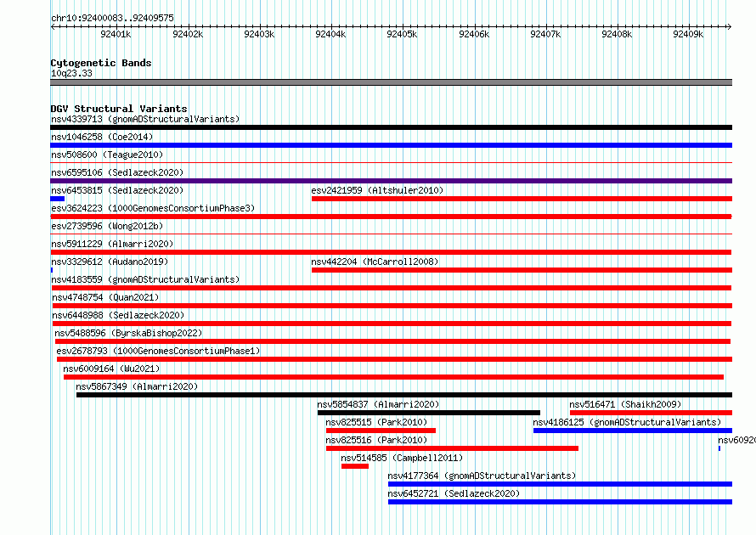Viewport: 756px width, 535px height.
Task: Select the red nsv825516 variant bar
Action: click(452, 448)
